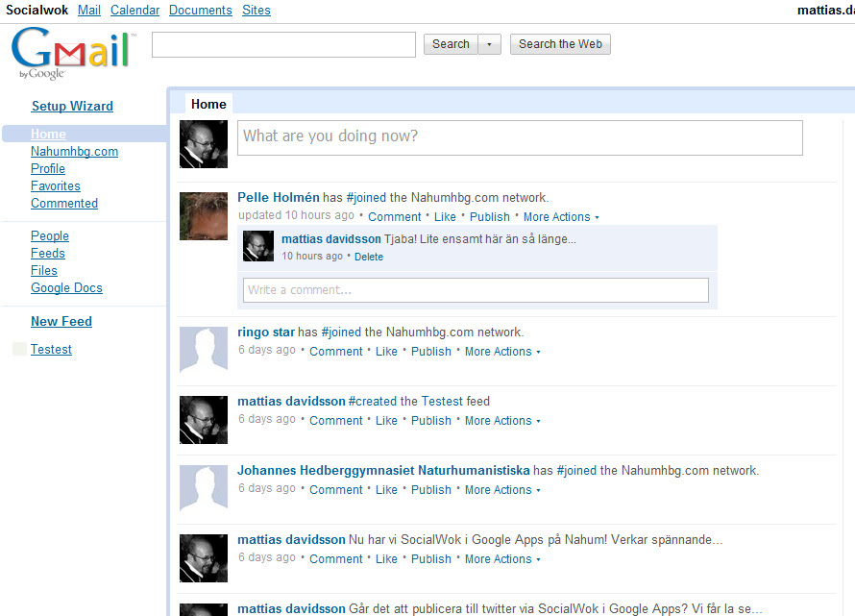Click Johannes Hedberggymnasiet's blank avatar
Screen dimensions: 855x616
[x=204, y=489]
